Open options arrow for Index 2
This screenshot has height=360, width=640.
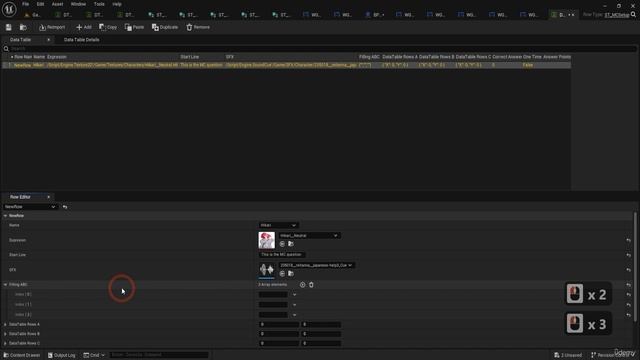pos(295,315)
